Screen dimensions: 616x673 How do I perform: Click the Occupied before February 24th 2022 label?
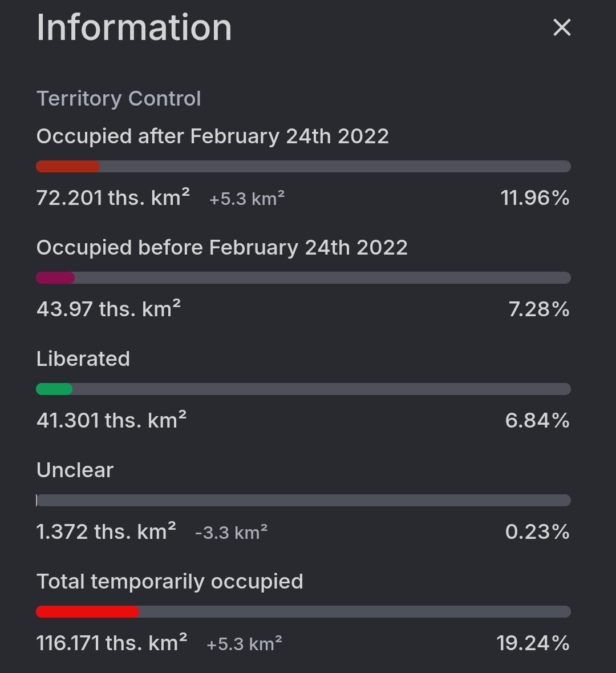(222, 248)
